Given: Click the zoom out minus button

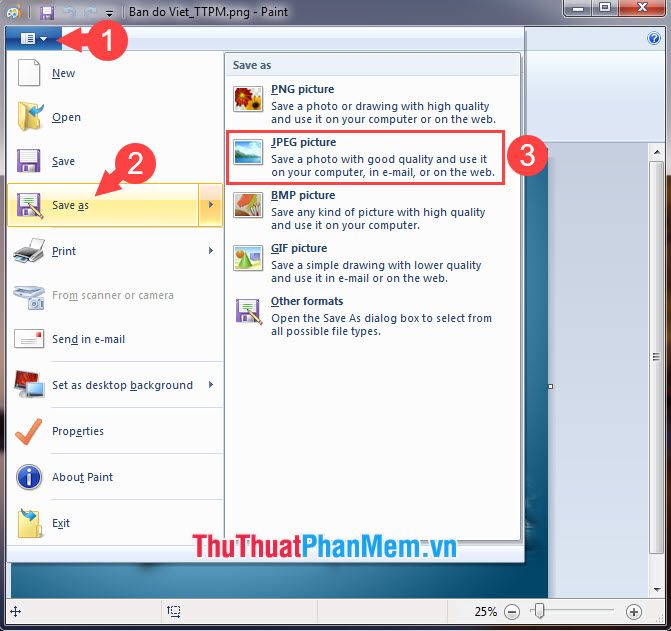Looking at the screenshot, I should click(x=512, y=612).
